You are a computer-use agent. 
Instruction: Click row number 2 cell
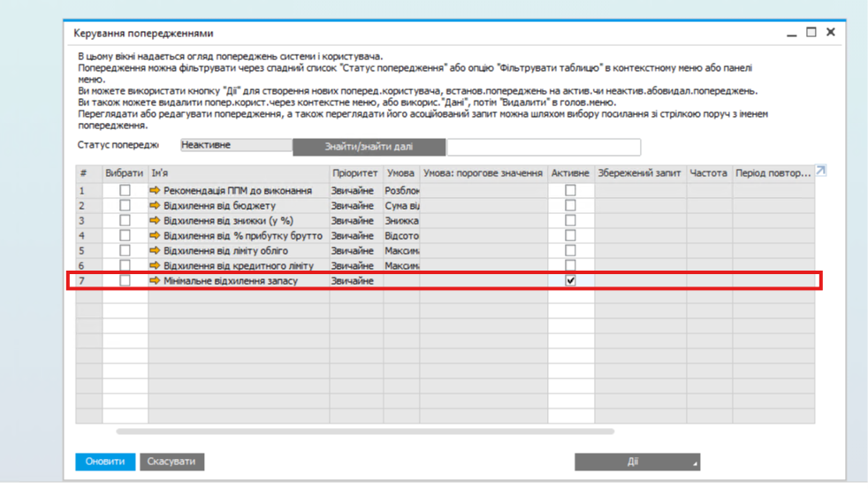(88, 205)
